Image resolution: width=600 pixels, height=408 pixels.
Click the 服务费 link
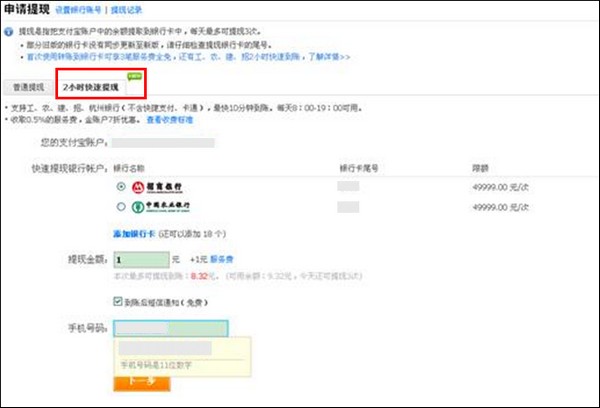[x=222, y=259]
